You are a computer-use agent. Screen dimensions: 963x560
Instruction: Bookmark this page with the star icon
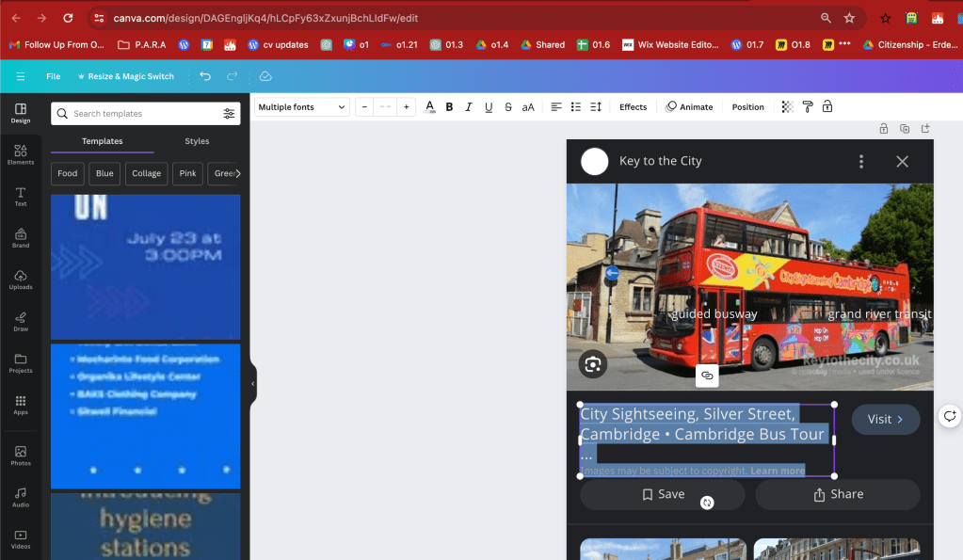point(849,18)
